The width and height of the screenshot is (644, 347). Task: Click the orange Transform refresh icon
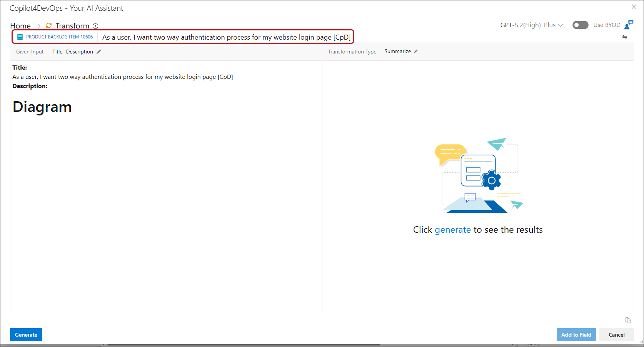click(49, 25)
